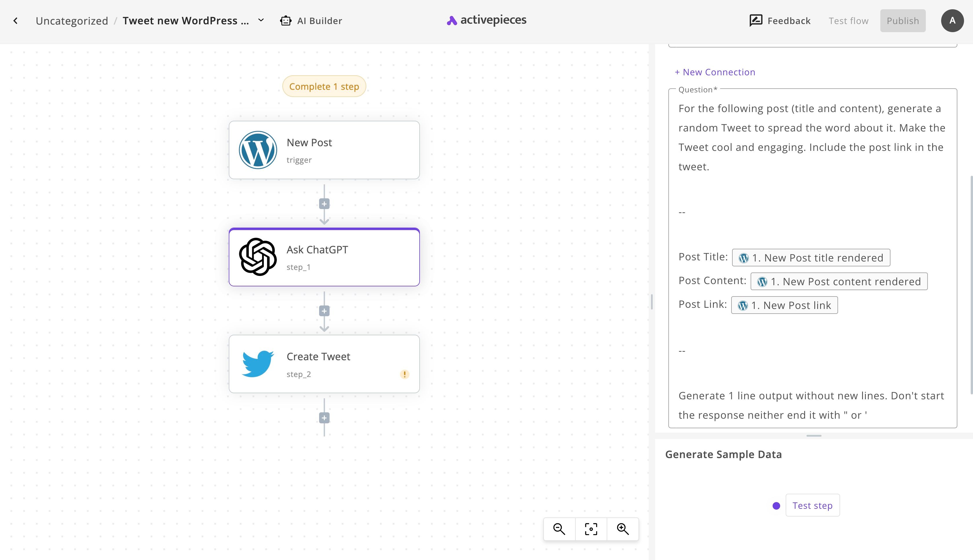Click the Tweet new WordPress flow title
Viewport: 973px width, 560px height.
[186, 21]
